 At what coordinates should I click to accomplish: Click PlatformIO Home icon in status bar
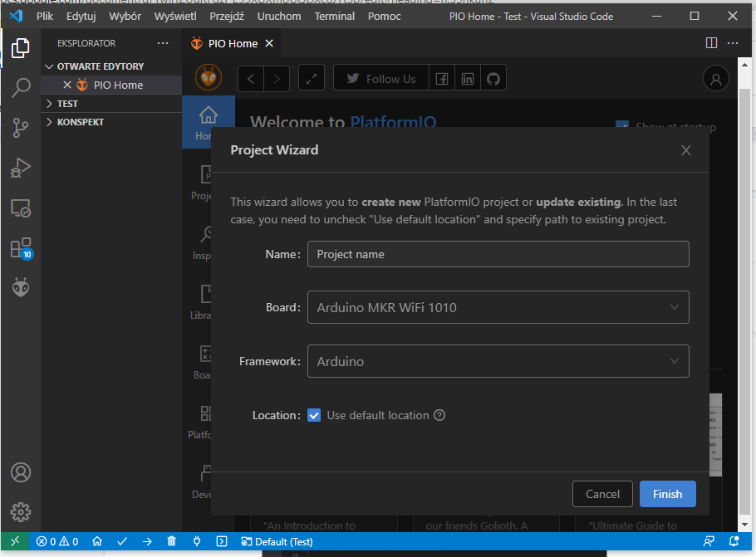[x=97, y=541]
